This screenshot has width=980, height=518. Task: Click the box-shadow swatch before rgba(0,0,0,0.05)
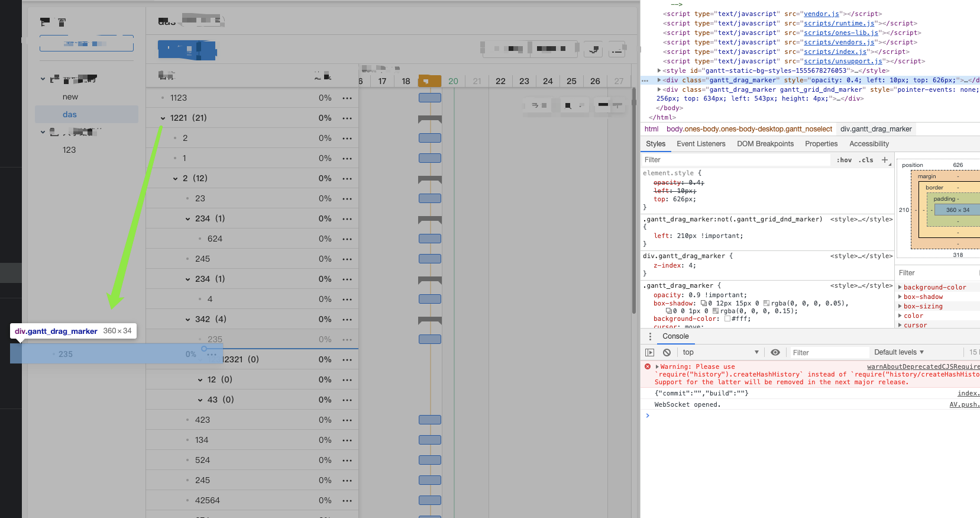pyautogui.click(x=766, y=303)
